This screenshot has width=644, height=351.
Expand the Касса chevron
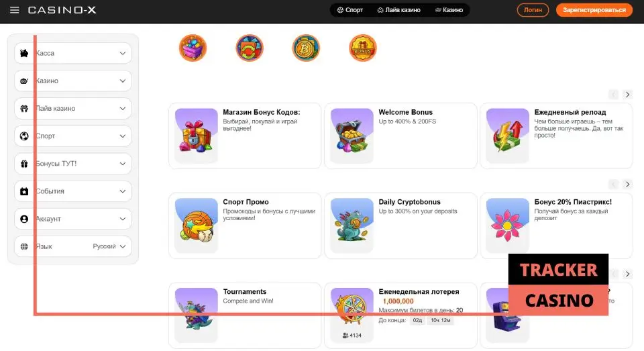pyautogui.click(x=122, y=53)
